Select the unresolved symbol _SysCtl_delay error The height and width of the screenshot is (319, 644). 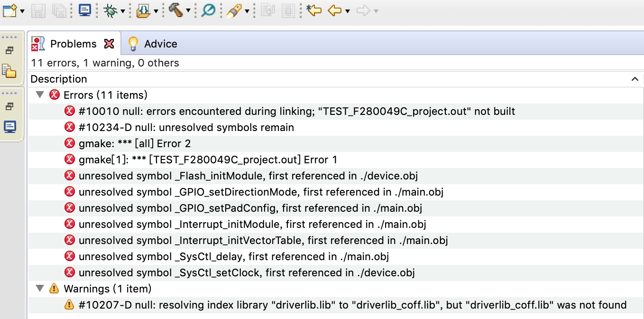coord(233,256)
